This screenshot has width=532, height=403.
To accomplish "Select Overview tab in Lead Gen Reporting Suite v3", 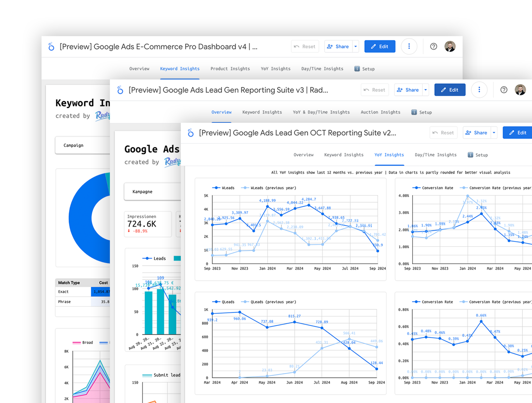I will [x=221, y=112].
